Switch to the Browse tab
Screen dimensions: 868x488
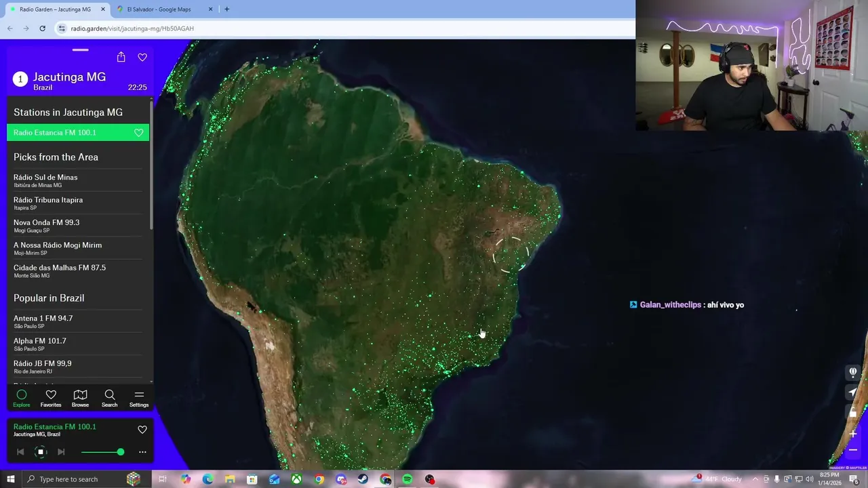click(80, 399)
